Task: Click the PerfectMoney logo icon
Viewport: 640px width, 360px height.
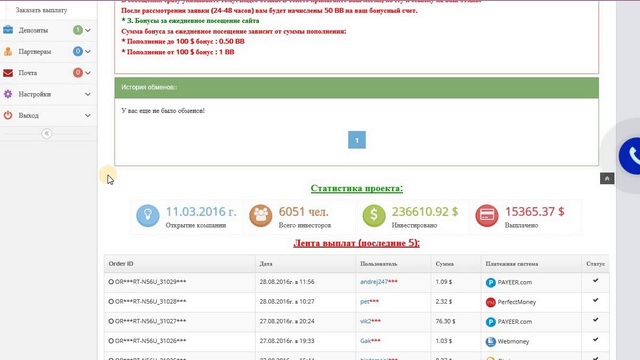Action: [490, 302]
